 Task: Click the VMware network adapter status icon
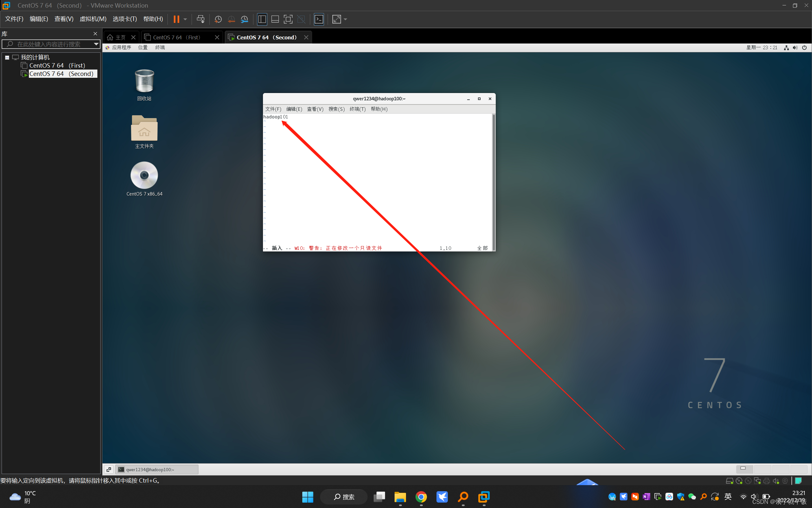757,481
